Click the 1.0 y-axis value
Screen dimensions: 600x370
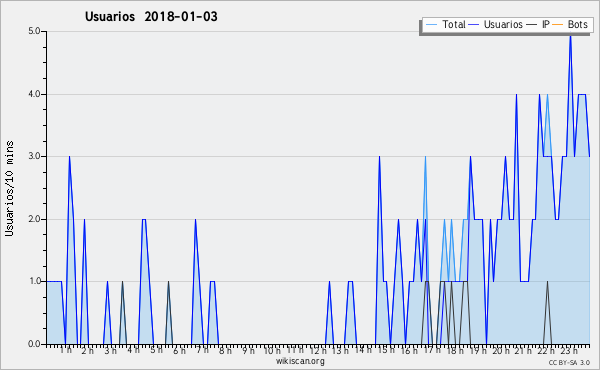pos(34,281)
